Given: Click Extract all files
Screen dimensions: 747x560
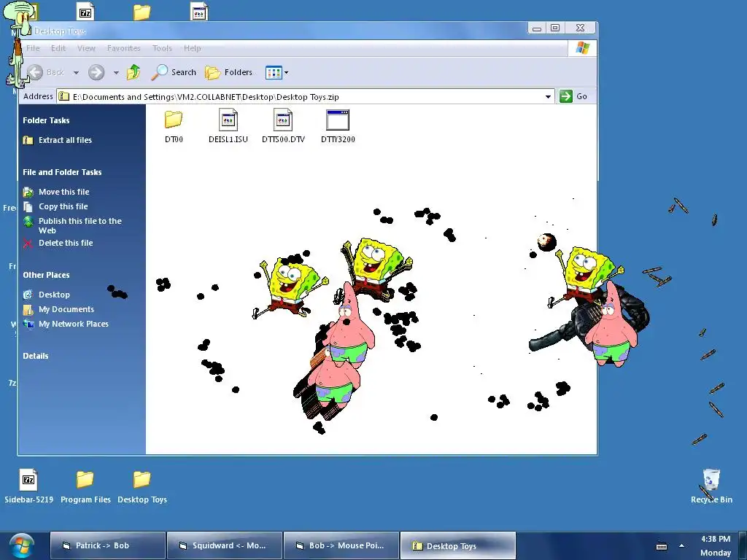Looking at the screenshot, I should pos(65,140).
